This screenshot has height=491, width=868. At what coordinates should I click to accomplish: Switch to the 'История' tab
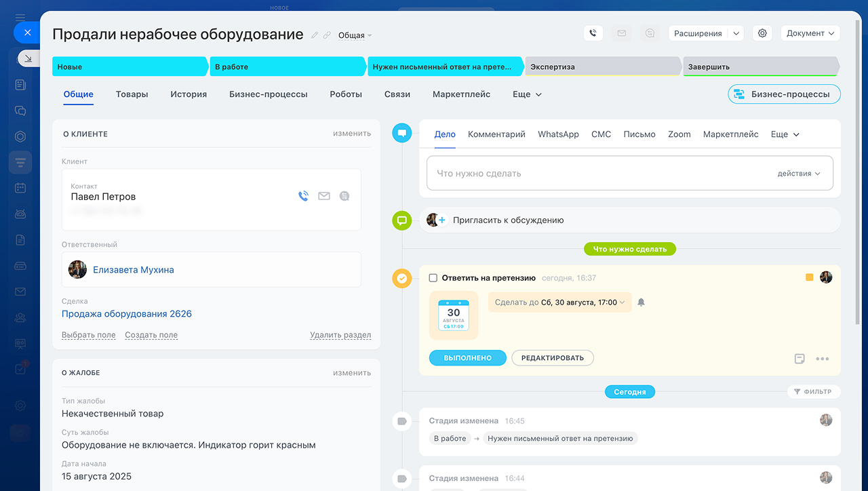(x=189, y=94)
